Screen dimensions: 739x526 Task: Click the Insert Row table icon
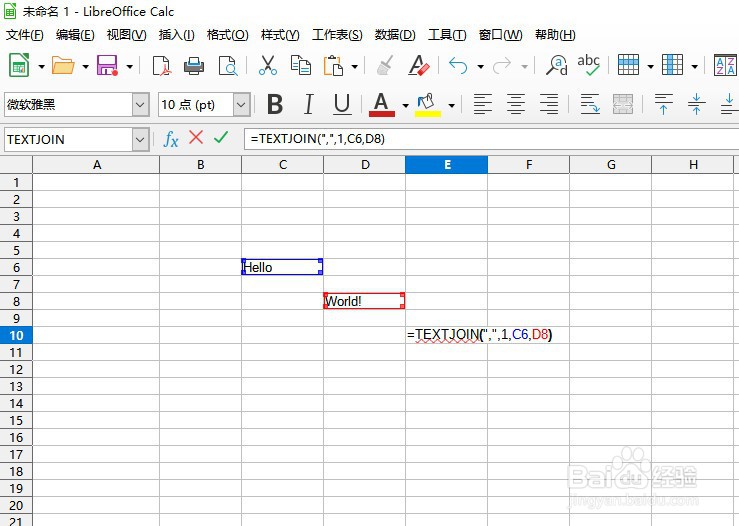[x=628, y=65]
